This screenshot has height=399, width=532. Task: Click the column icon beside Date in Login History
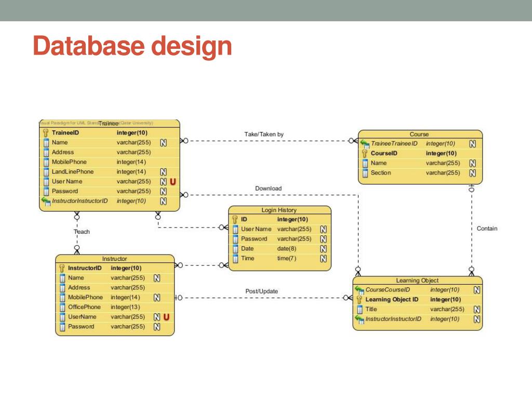click(235, 249)
